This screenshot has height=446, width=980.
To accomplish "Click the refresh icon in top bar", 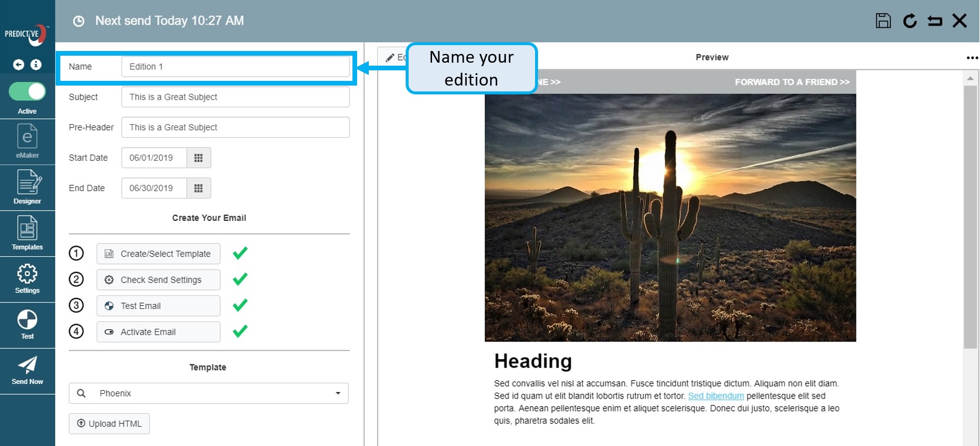I will click(909, 21).
